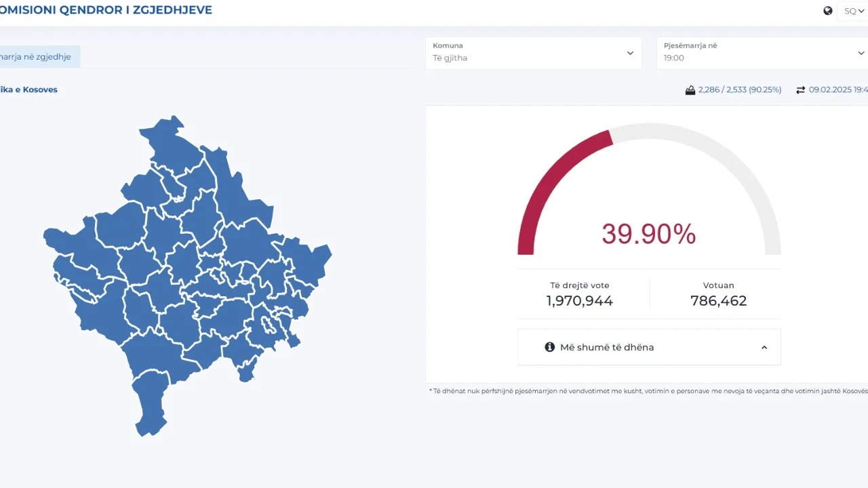The width and height of the screenshot is (868, 488).
Task: Click the ballot box icon beside 2,286 / 2,533
Action: tap(690, 90)
